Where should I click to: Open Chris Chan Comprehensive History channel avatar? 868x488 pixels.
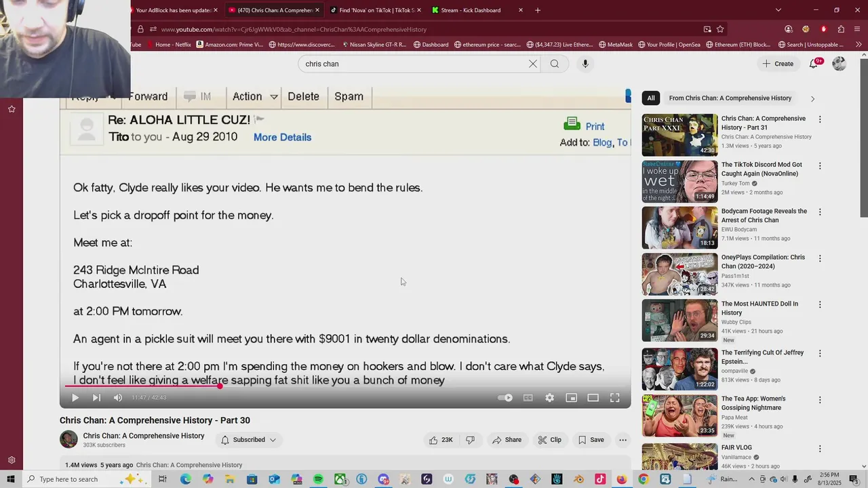point(68,439)
